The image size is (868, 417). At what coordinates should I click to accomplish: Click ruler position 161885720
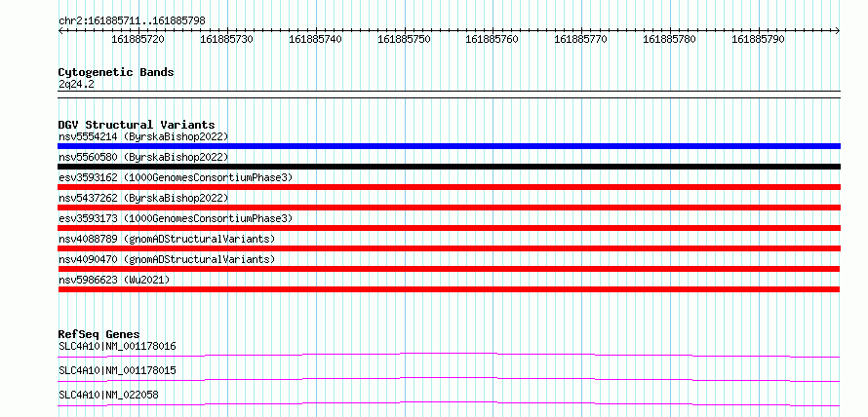tap(138, 39)
